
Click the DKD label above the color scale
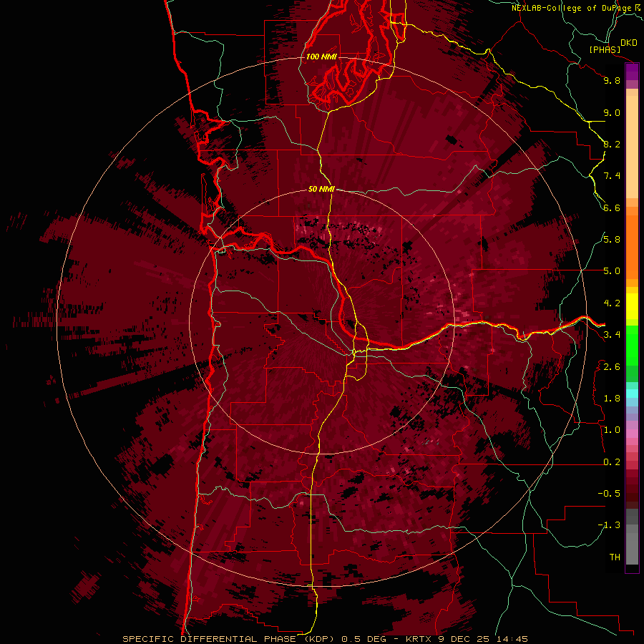(x=629, y=43)
